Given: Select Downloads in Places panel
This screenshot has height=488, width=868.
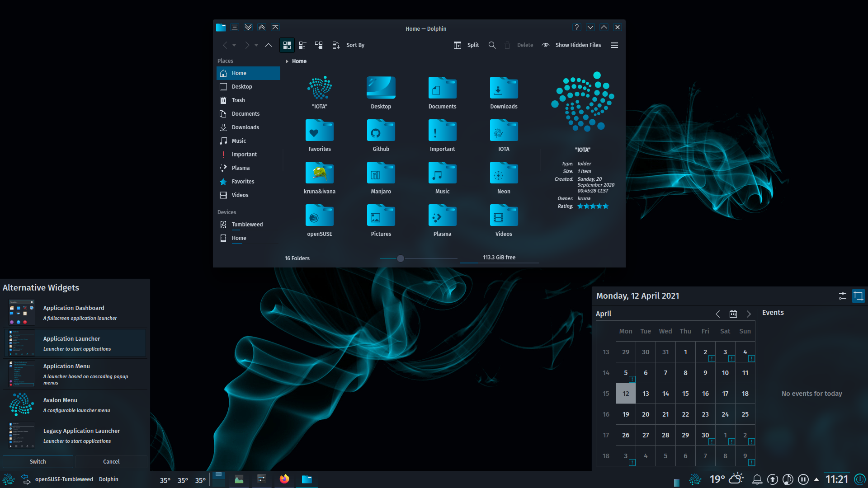Looking at the screenshot, I should [248, 127].
